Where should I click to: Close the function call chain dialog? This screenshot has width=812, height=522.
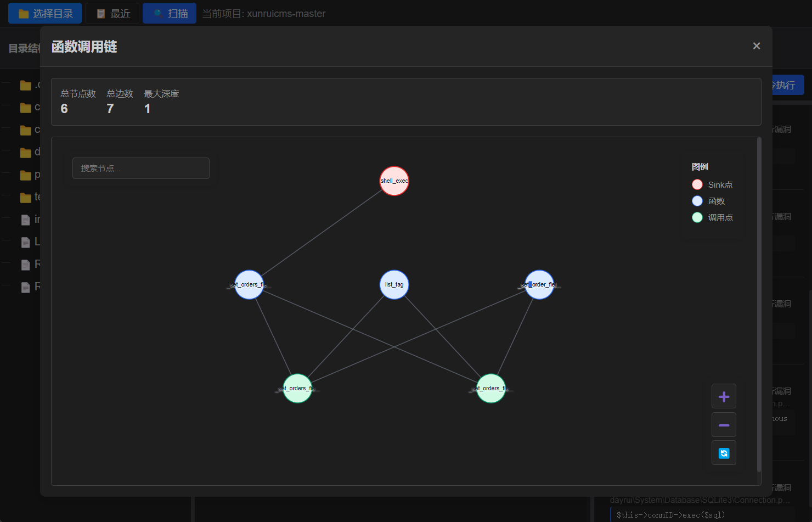757,46
